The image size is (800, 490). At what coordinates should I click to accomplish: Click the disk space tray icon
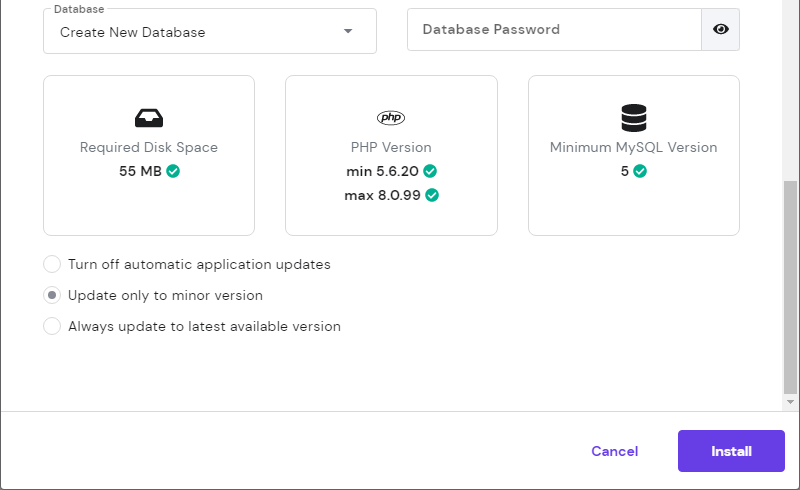pyautogui.click(x=148, y=118)
